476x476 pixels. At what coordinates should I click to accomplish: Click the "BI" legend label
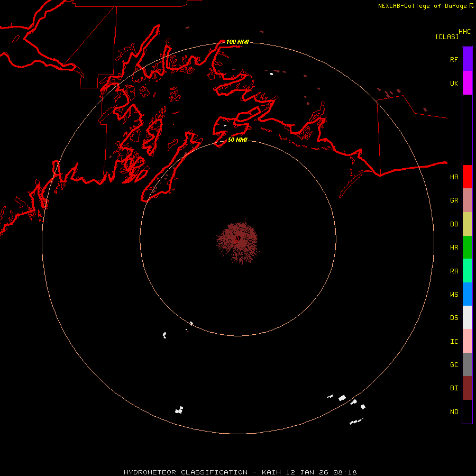(x=454, y=388)
